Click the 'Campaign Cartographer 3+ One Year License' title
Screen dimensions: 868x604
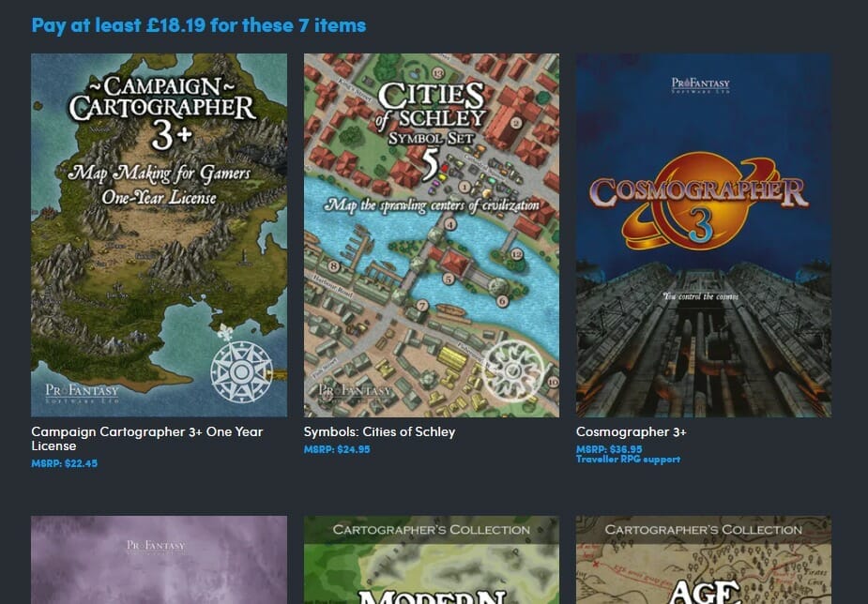pyautogui.click(x=147, y=439)
